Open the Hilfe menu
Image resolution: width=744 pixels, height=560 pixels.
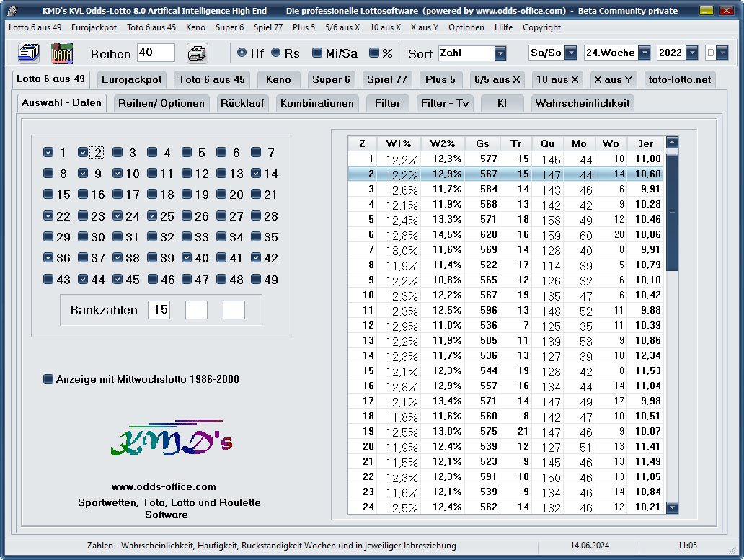[503, 27]
